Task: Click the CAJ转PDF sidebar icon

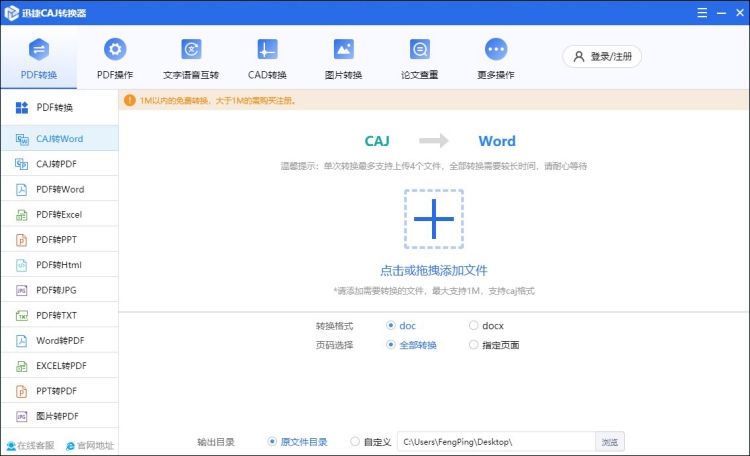Action: coord(22,164)
